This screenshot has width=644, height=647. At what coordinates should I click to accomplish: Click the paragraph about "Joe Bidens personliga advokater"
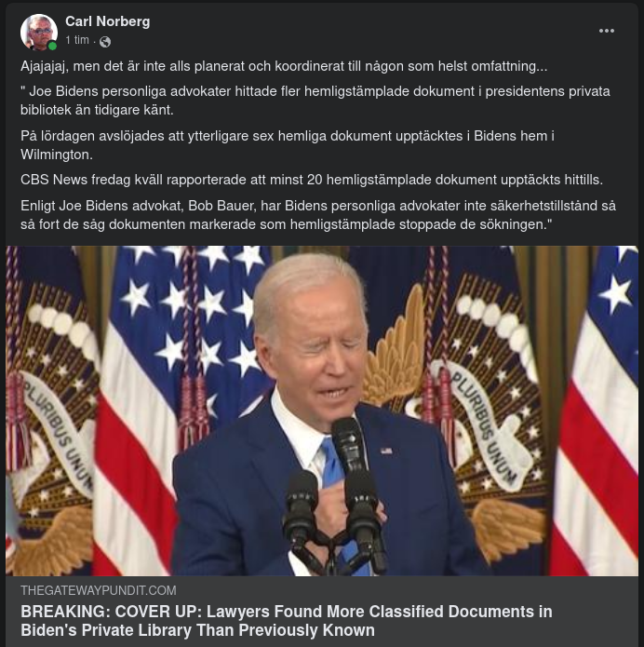point(315,101)
